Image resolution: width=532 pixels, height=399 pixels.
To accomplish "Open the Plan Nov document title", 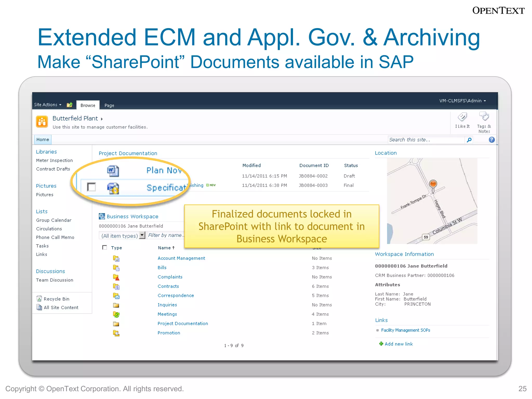I will [165, 170].
